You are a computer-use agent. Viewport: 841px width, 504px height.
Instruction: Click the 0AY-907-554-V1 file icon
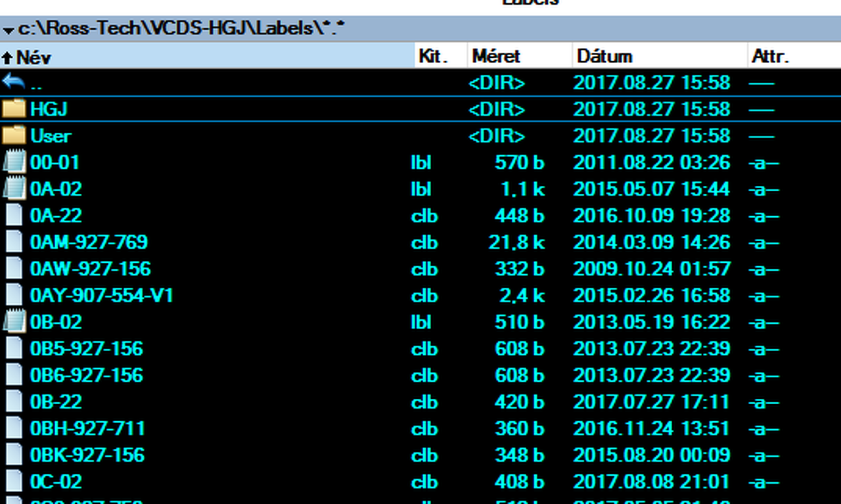tap(14, 295)
